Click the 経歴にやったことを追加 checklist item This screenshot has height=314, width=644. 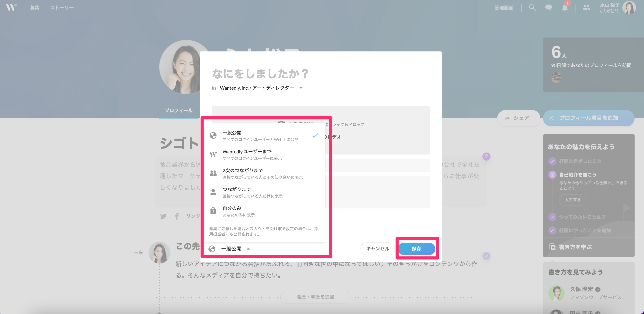(x=585, y=230)
